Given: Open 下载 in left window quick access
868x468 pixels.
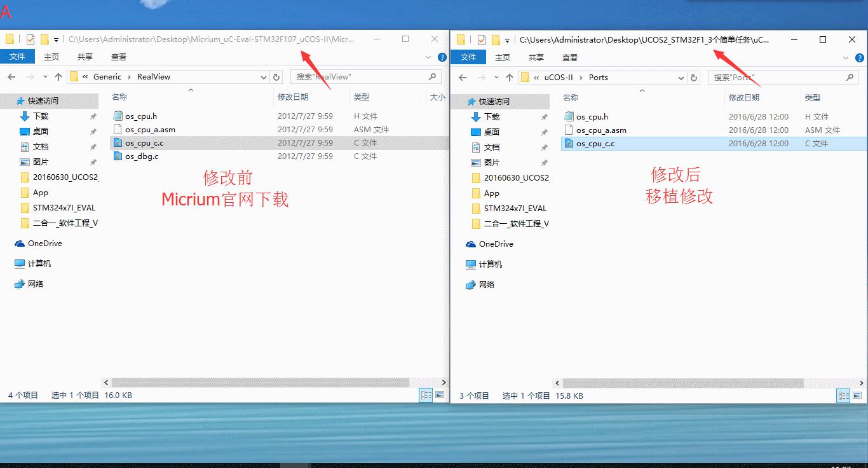Looking at the screenshot, I should [41, 116].
